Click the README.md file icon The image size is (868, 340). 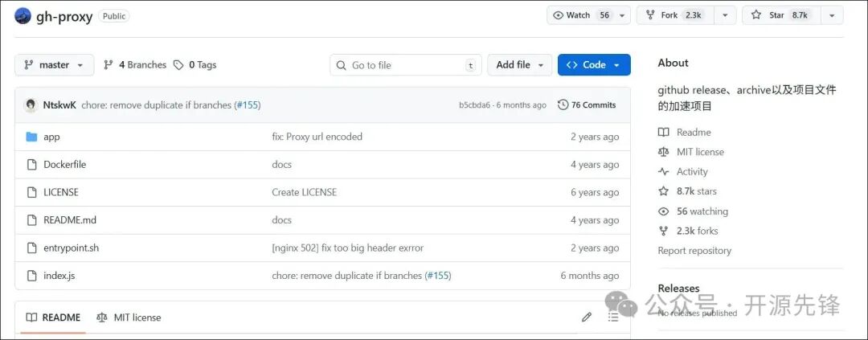tap(31, 220)
